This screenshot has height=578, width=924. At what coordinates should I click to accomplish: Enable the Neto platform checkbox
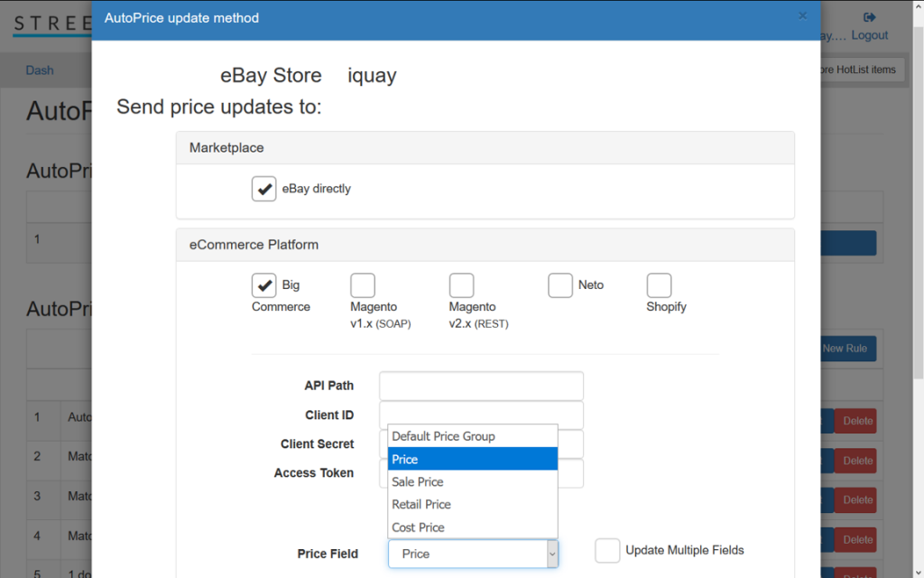coord(560,285)
